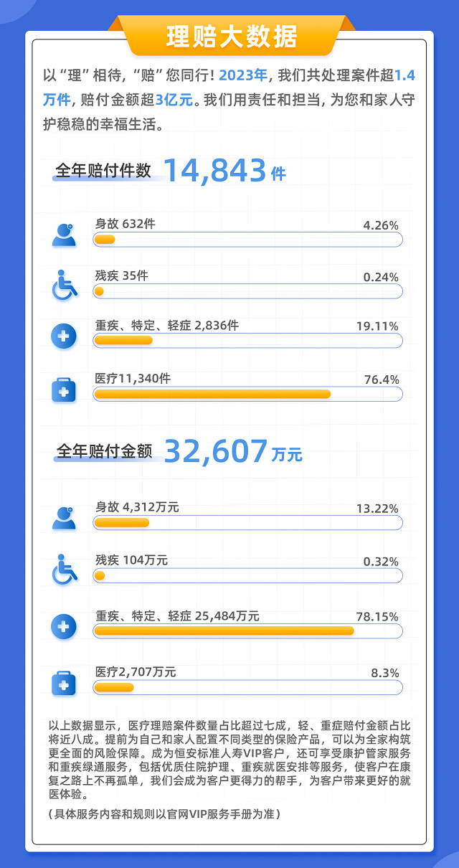The height and width of the screenshot is (868, 459).
Task: Click the 19.11% case count progress bar
Action: (x=247, y=340)
